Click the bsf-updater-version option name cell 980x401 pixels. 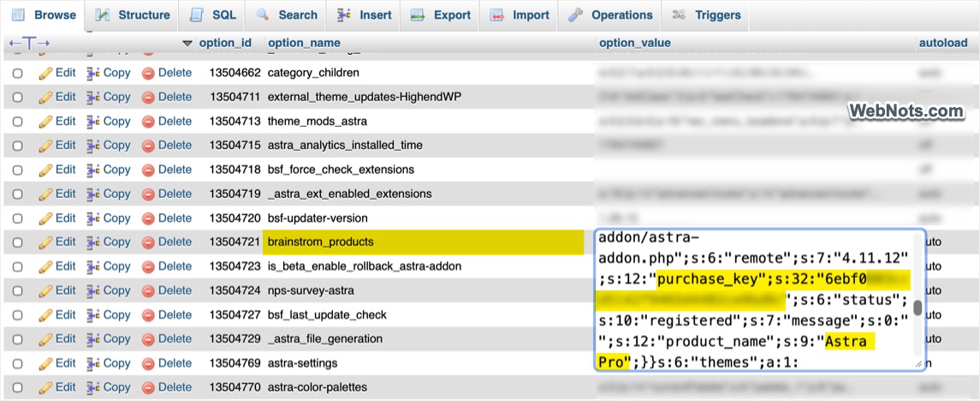coord(318,218)
